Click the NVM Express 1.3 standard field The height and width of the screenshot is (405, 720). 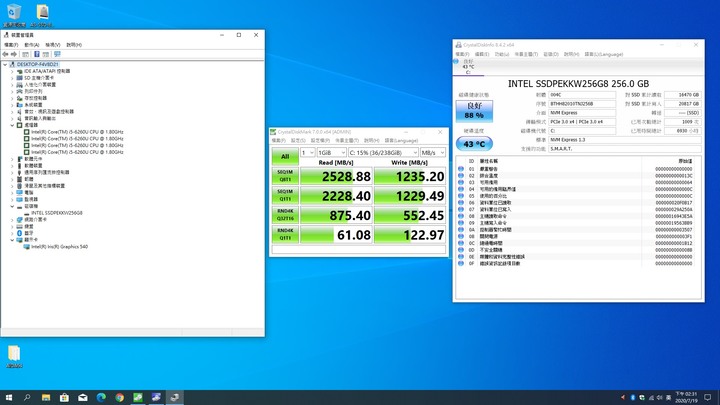coord(624,140)
